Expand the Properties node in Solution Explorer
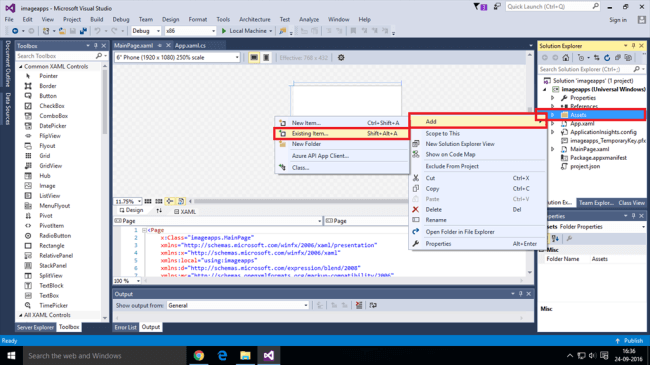The height and width of the screenshot is (365, 650). [x=552, y=98]
